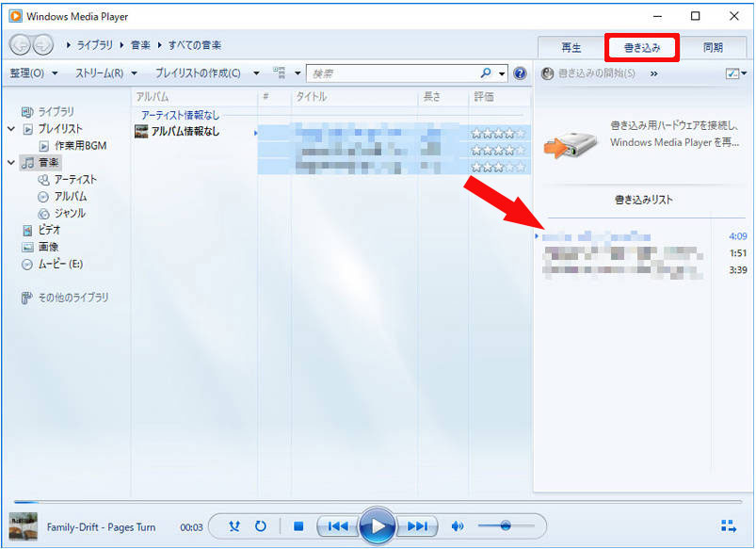Open the ストリーム(R) menu
This screenshot has height=549, width=756.
pyautogui.click(x=99, y=73)
